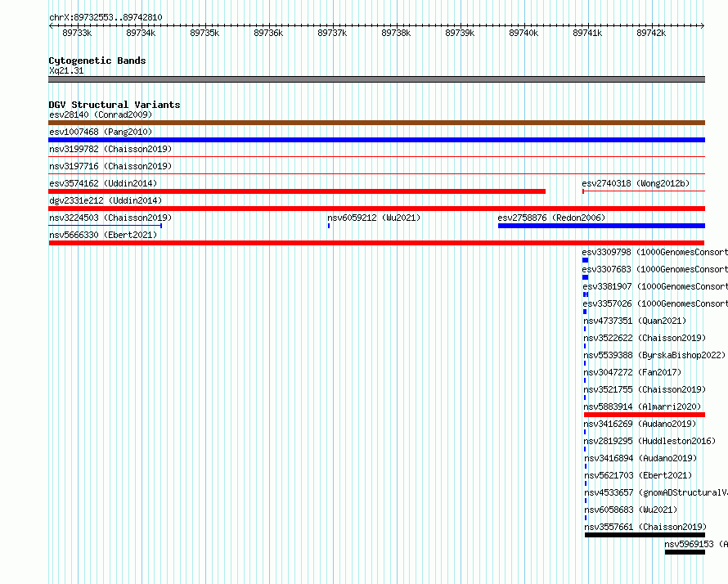This screenshot has width=728, height=584.
Task: Click the Cytogenetic Bands track title
Action: 97,61
